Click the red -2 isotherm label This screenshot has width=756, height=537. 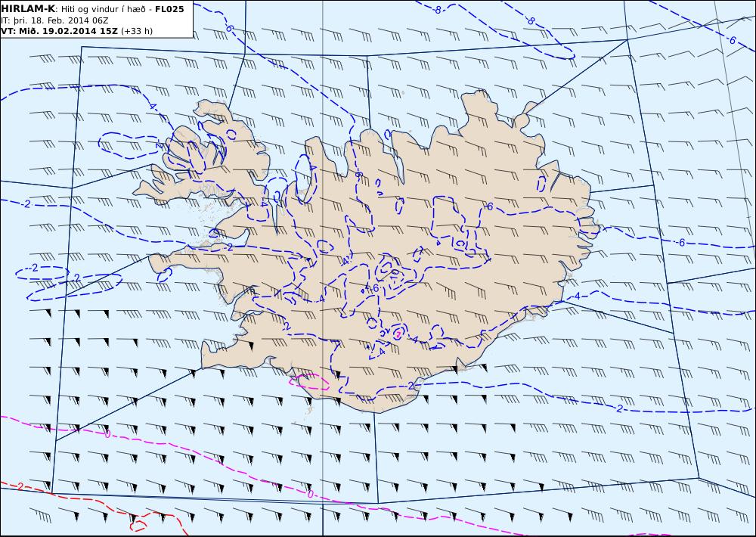(x=20, y=487)
